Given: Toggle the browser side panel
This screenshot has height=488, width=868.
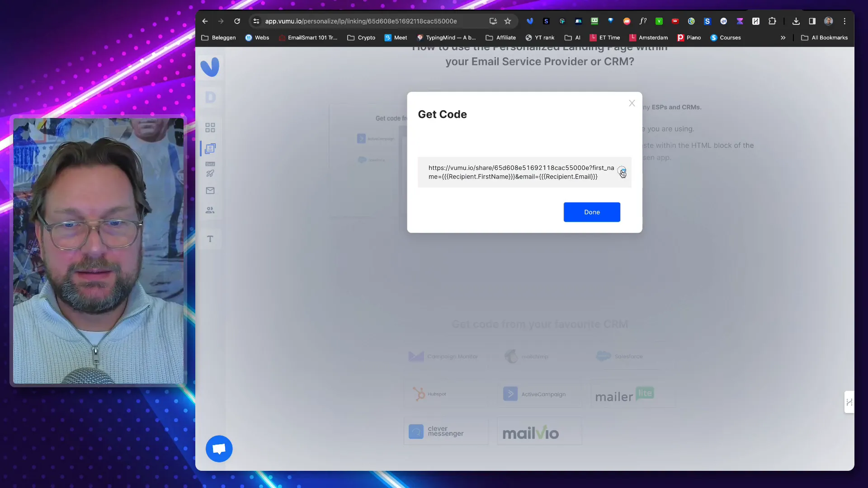Looking at the screenshot, I should 812,21.
